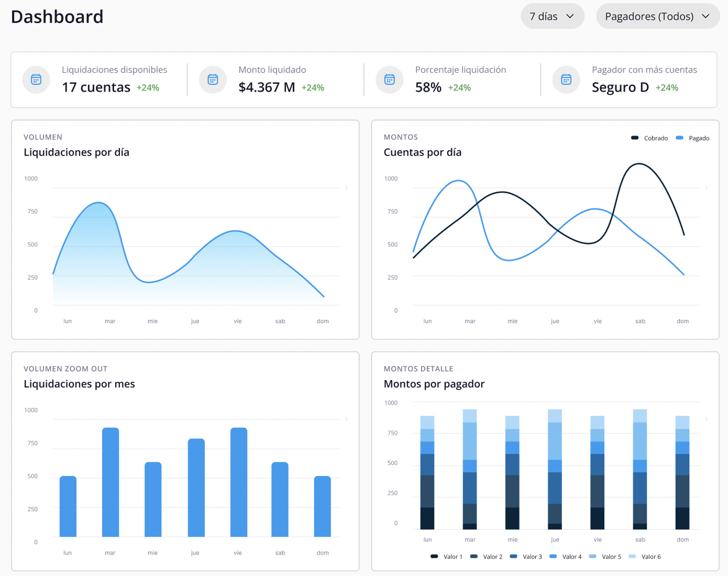This screenshot has width=728, height=576.
Task: Click the calendar icon beside Liquidaciones disponibles
Action: tap(36, 79)
